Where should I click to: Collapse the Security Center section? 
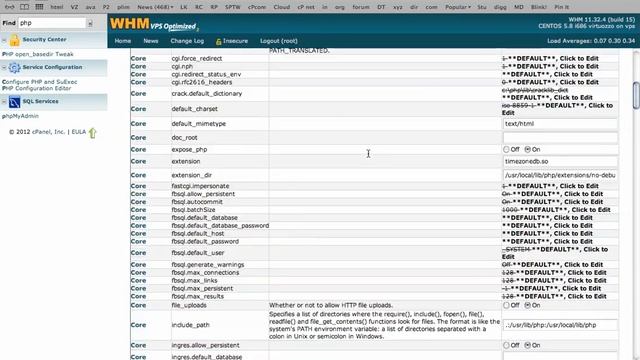click(x=4, y=40)
